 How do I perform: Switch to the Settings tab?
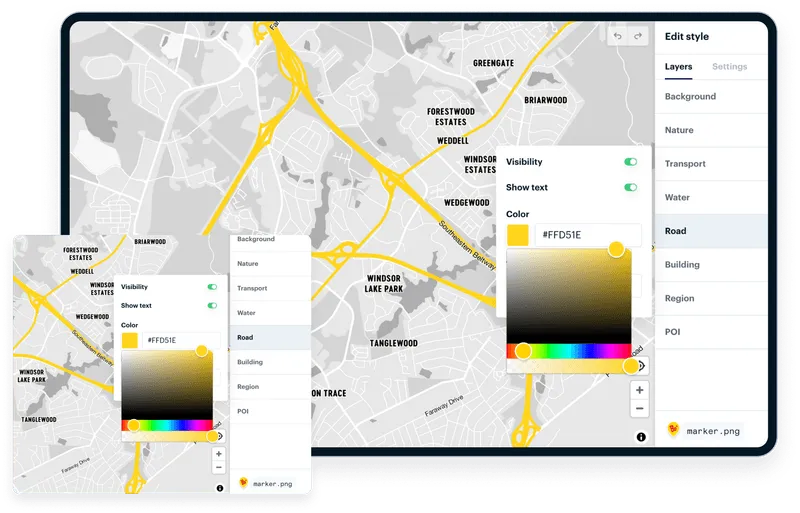tap(729, 67)
